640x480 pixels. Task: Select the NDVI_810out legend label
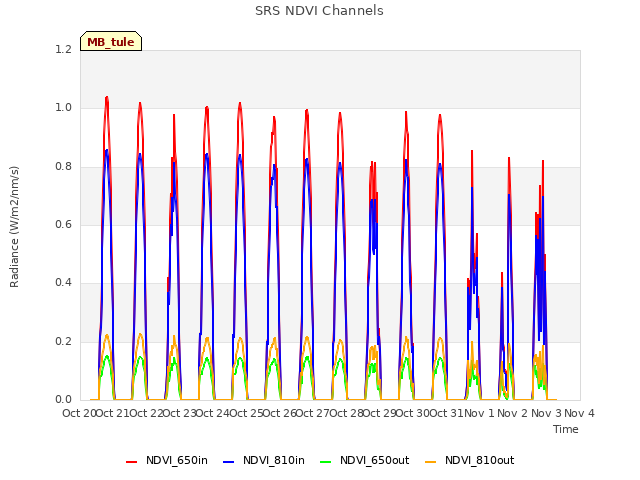(480, 460)
